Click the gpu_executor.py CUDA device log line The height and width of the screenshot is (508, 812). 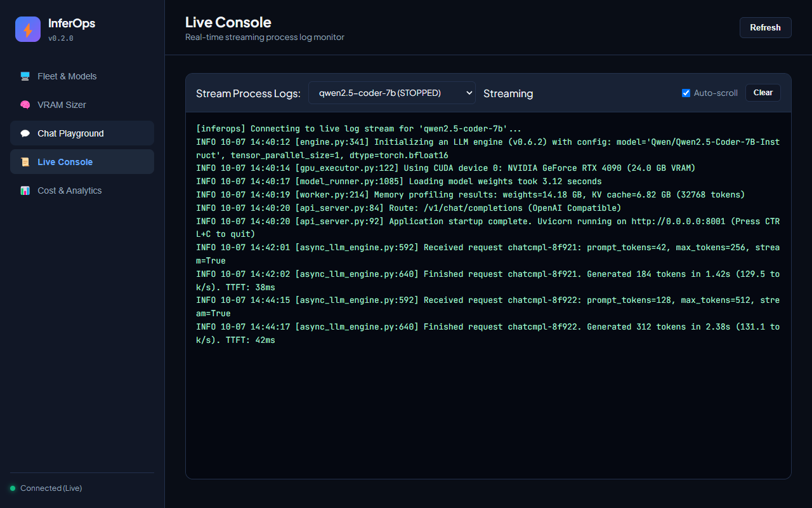[x=446, y=168]
